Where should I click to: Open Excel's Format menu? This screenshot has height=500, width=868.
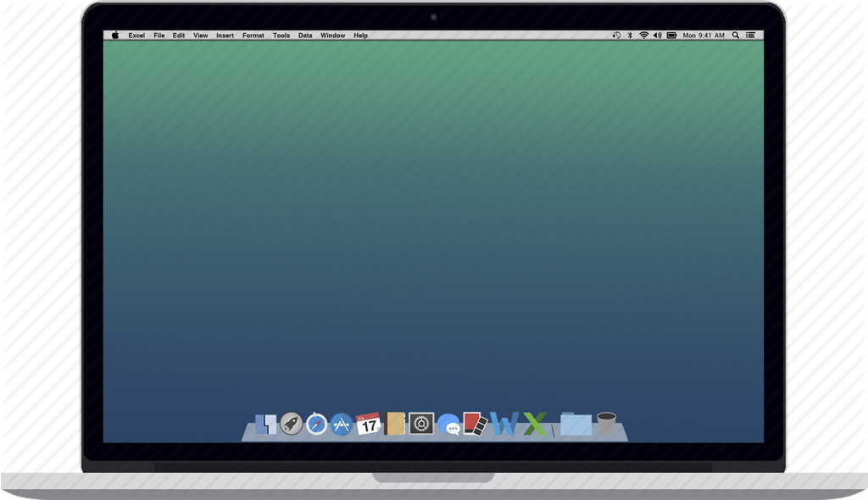tap(252, 36)
